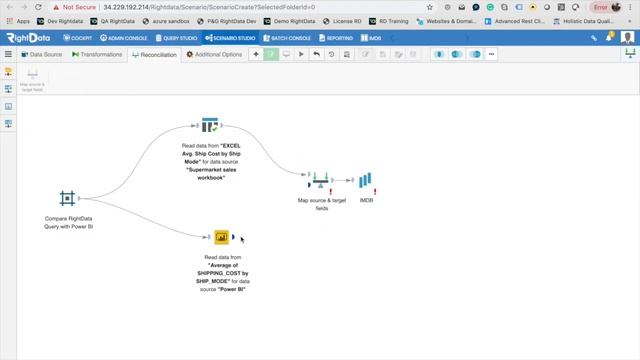Viewport: 640px width, 360px height.
Task: Click the search-document toolbar icon
Action: [x=347, y=54]
